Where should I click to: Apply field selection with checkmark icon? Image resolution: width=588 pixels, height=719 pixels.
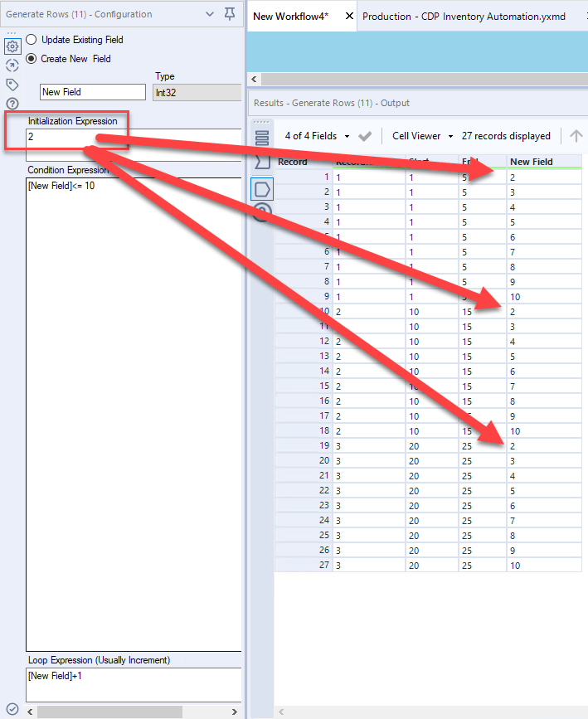[x=365, y=136]
